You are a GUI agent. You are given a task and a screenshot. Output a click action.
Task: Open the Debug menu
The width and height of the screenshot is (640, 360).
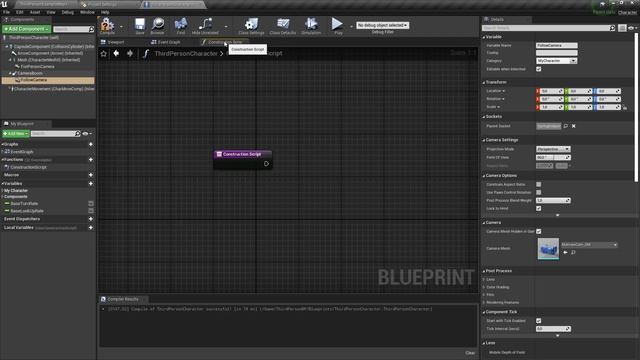point(68,12)
